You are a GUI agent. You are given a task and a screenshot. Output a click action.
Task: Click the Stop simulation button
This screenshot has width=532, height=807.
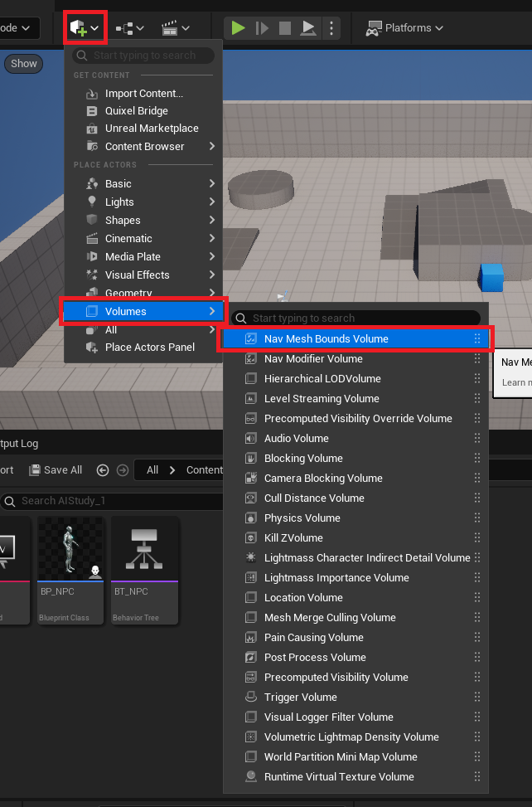tap(285, 28)
